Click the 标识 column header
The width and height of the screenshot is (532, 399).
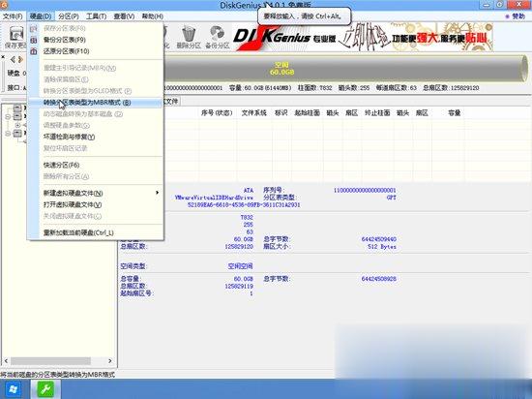(281, 113)
